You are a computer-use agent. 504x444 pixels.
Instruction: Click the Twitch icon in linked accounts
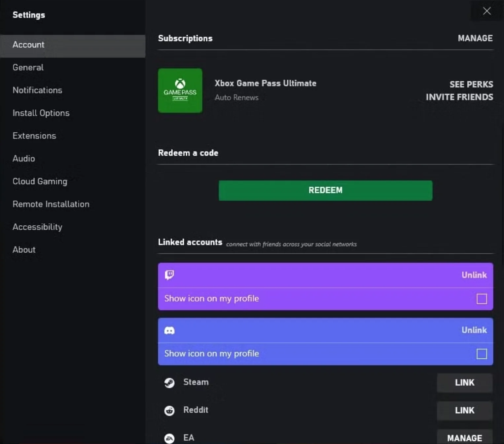(x=169, y=275)
